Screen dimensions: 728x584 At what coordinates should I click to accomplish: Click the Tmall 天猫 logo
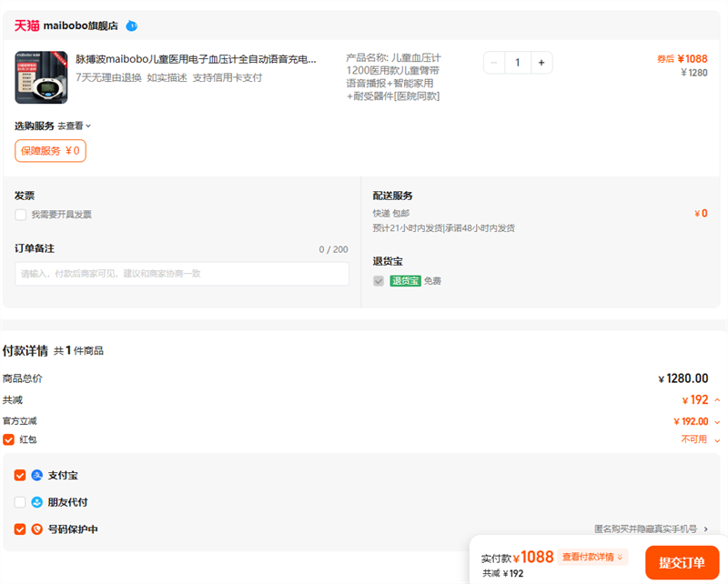pos(26,25)
